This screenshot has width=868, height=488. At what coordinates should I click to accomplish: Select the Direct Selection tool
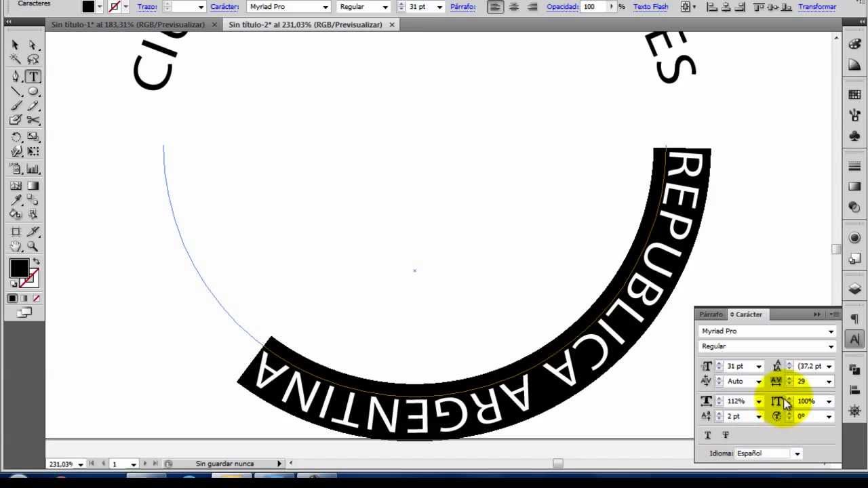pyautogui.click(x=33, y=45)
